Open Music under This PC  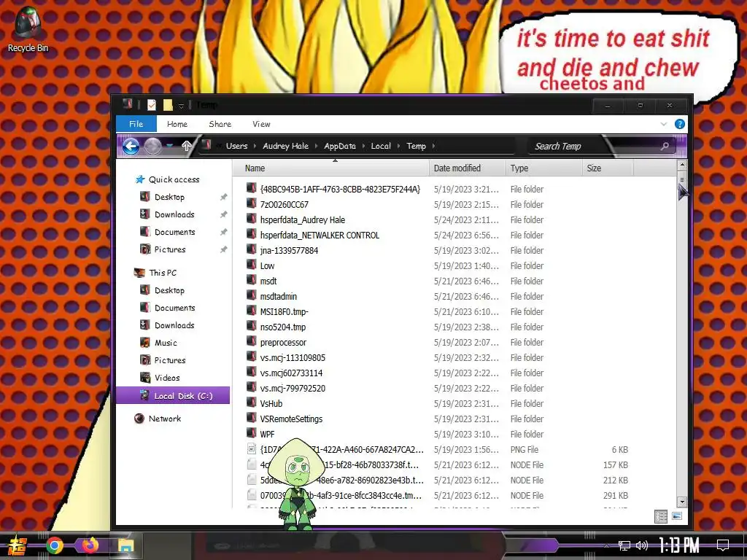click(166, 343)
